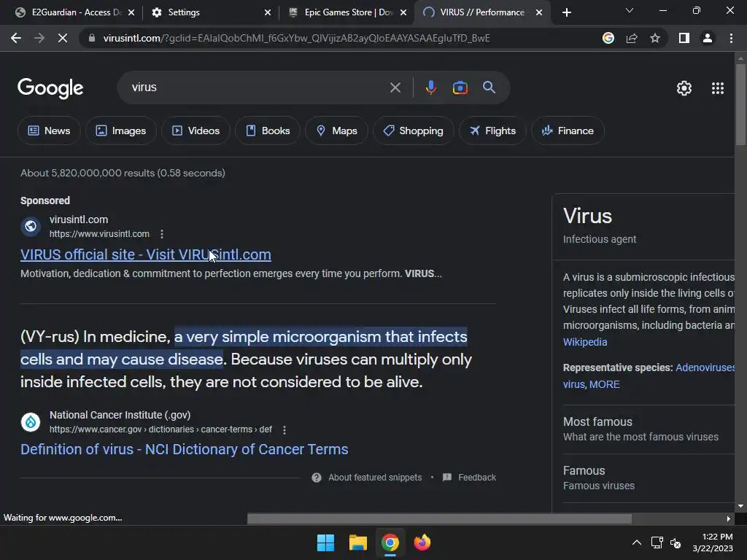Filter results by Maps

(x=336, y=131)
